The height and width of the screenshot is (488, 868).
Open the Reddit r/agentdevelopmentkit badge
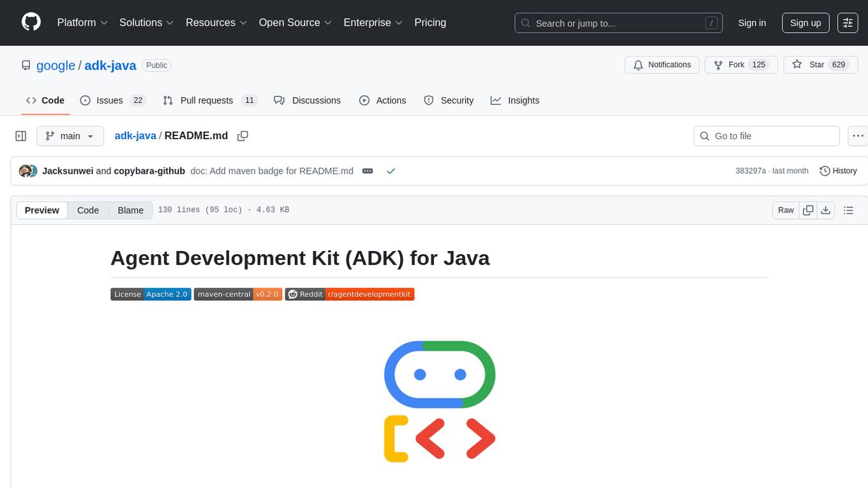coord(350,294)
